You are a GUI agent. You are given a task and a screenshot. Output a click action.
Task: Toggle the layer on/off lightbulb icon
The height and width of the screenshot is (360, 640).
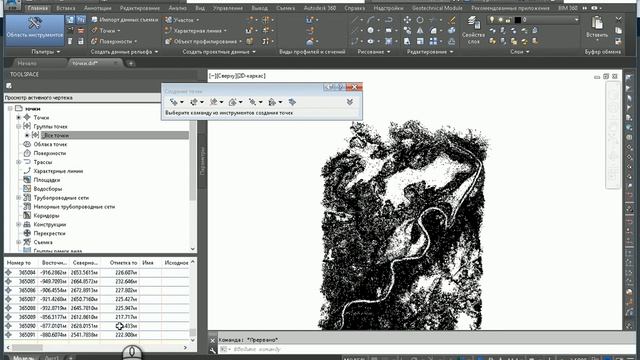pyautogui.click(x=492, y=20)
